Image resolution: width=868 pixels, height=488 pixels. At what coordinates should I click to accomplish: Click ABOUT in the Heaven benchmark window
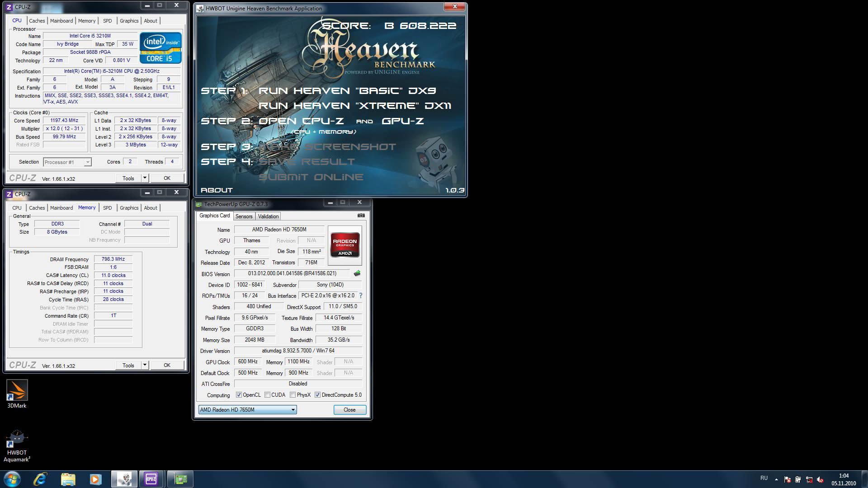(217, 190)
